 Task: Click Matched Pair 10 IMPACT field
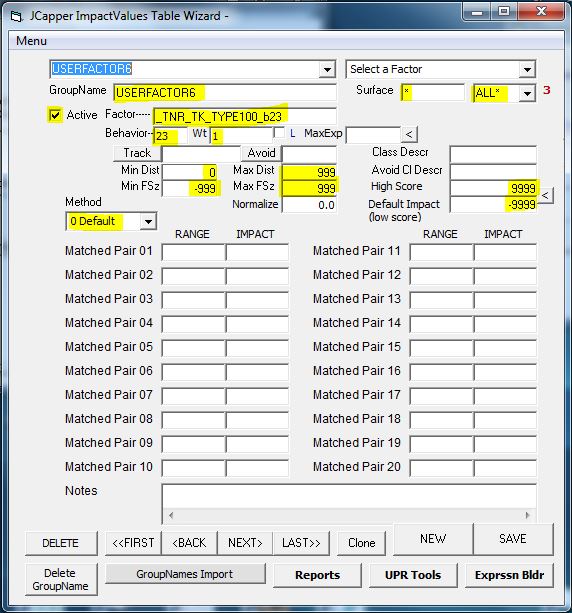point(257,468)
